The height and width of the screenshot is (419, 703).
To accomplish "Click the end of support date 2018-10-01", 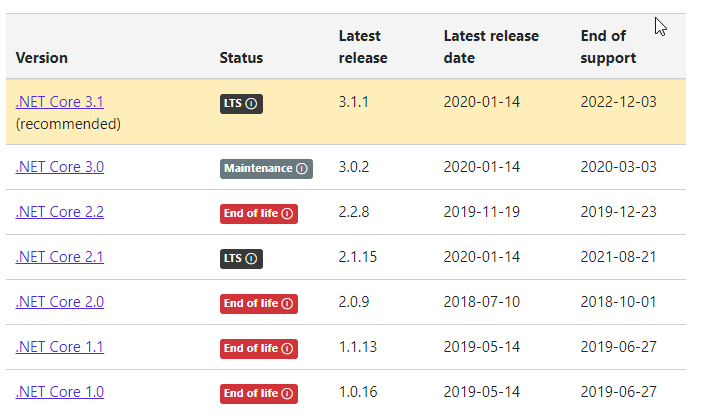I will pos(619,302).
